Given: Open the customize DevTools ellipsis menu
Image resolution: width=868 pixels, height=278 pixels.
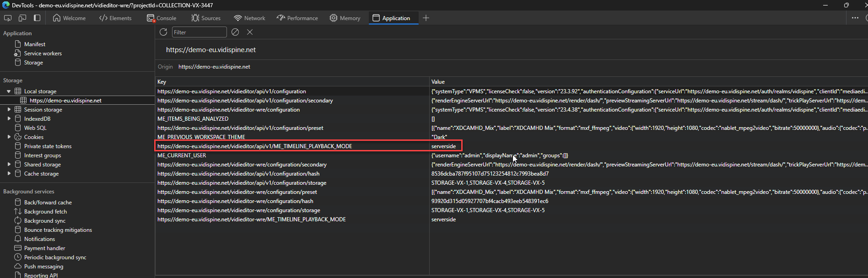Looking at the screenshot, I should click(x=855, y=18).
